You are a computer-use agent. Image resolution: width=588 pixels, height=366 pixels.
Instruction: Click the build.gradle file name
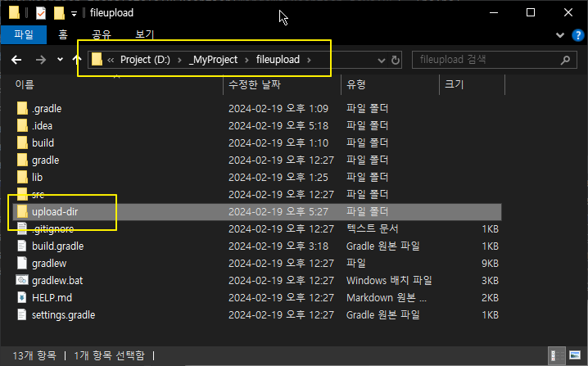coord(58,246)
